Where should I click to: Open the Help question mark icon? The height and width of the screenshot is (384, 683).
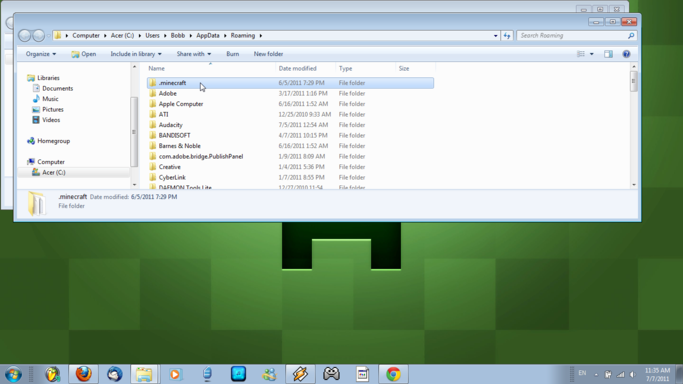(x=626, y=54)
